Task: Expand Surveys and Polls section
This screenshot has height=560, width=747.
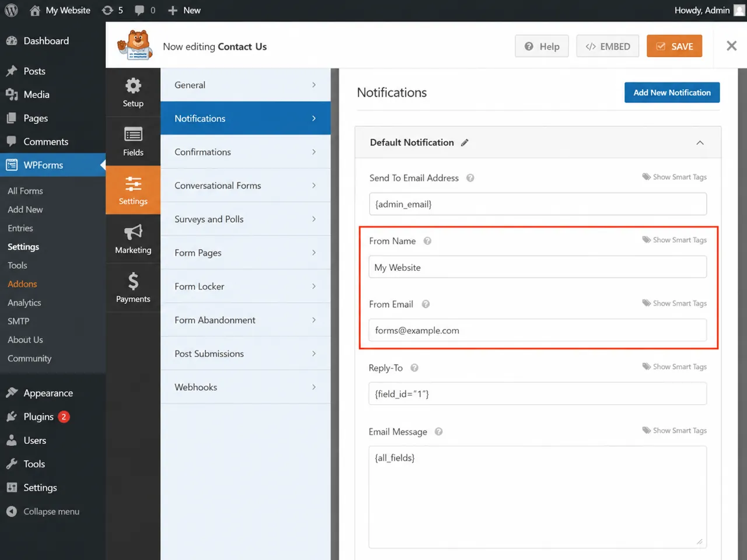Action: click(245, 219)
